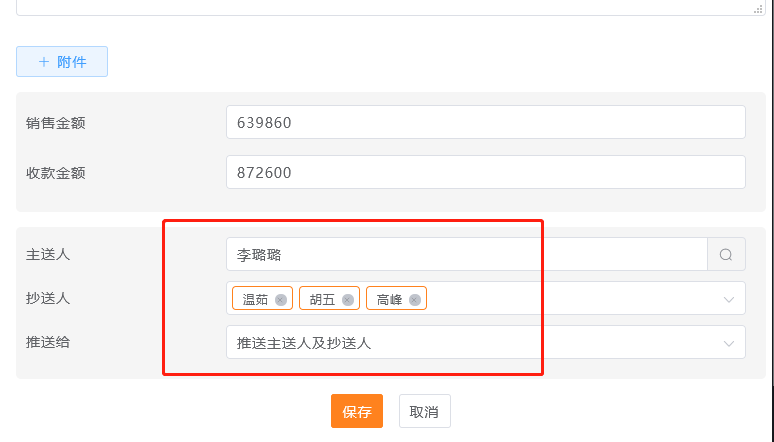This screenshot has height=442, width=774.
Task: Click the search icon beside 主送人 field
Action: (726, 254)
